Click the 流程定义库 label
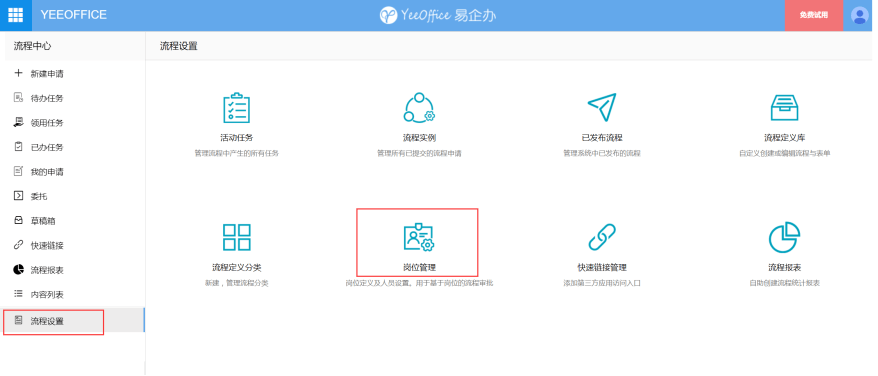Viewport: 878px width, 376px height. click(x=784, y=138)
